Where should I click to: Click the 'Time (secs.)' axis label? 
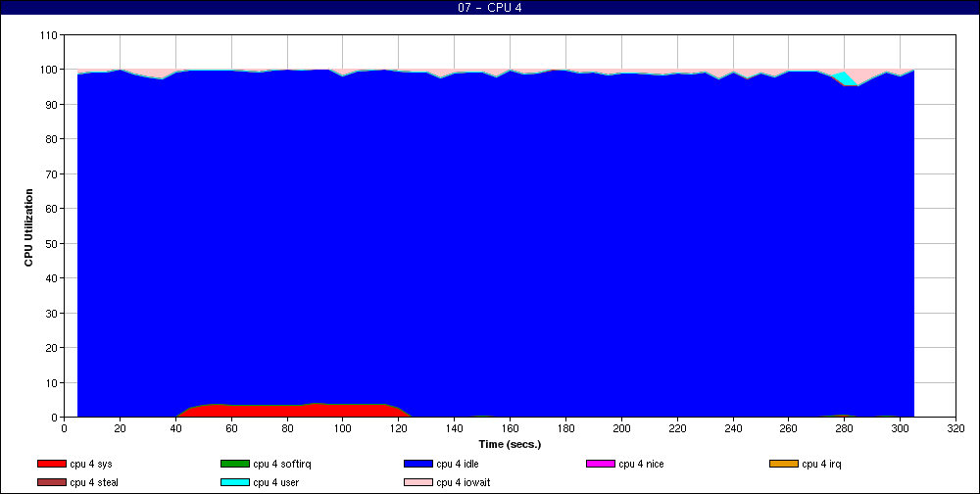[510, 445]
